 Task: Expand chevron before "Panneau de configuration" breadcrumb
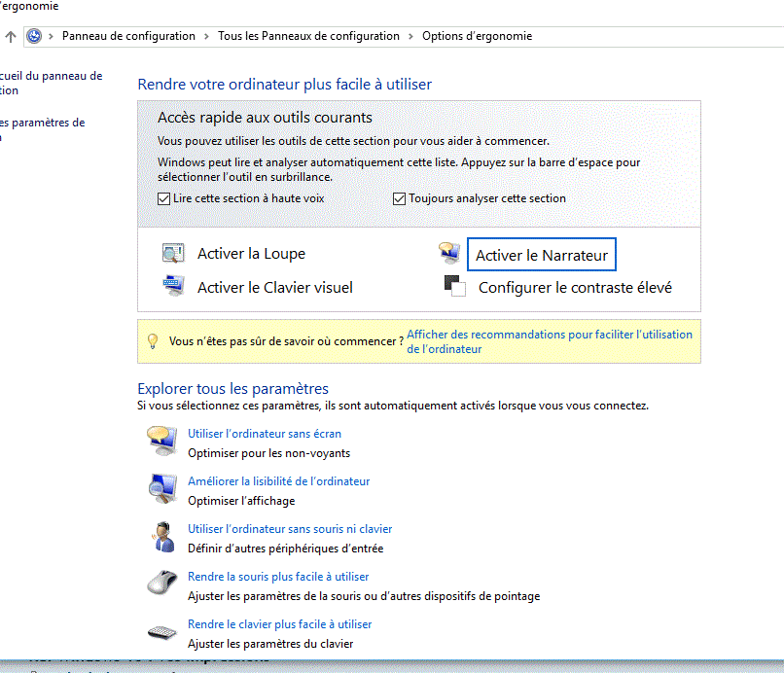point(51,37)
